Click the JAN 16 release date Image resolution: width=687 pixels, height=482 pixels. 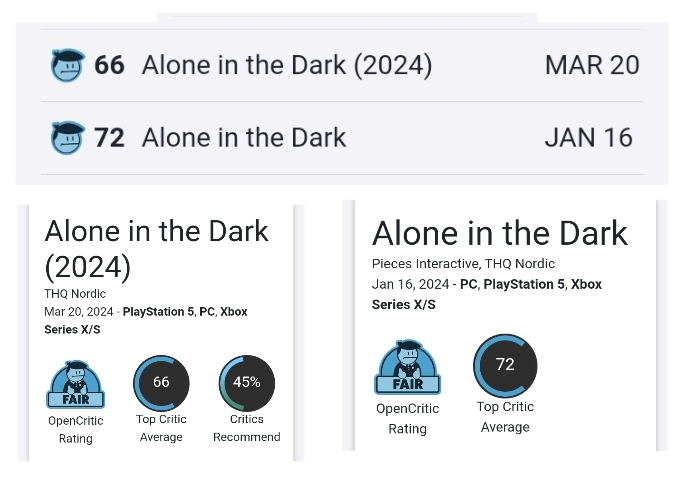pos(588,138)
